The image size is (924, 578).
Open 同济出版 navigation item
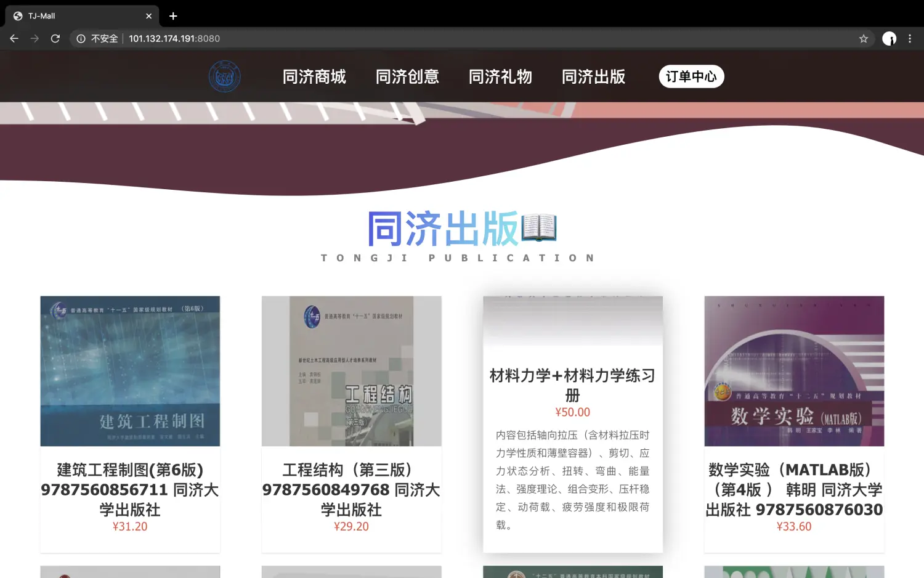[593, 76]
